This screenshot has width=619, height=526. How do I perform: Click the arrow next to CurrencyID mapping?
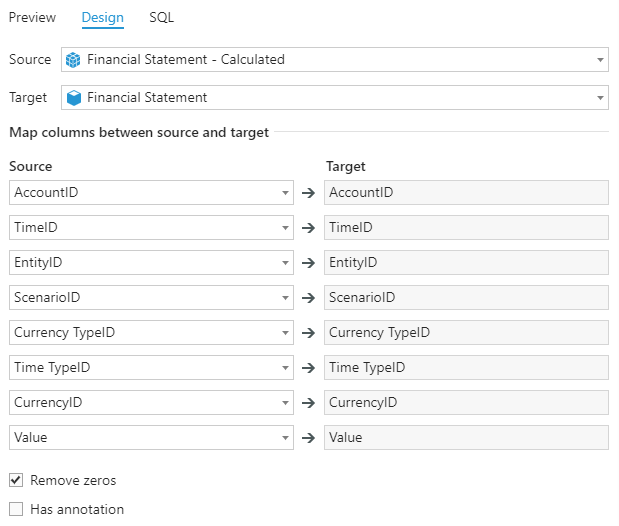click(309, 403)
